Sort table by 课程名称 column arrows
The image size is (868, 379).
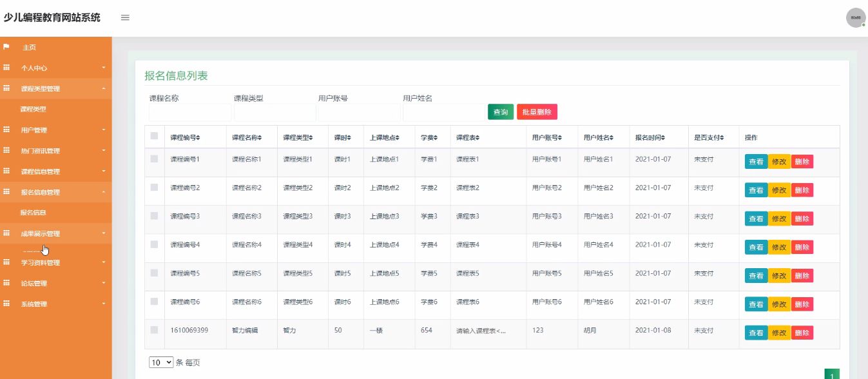click(260, 137)
